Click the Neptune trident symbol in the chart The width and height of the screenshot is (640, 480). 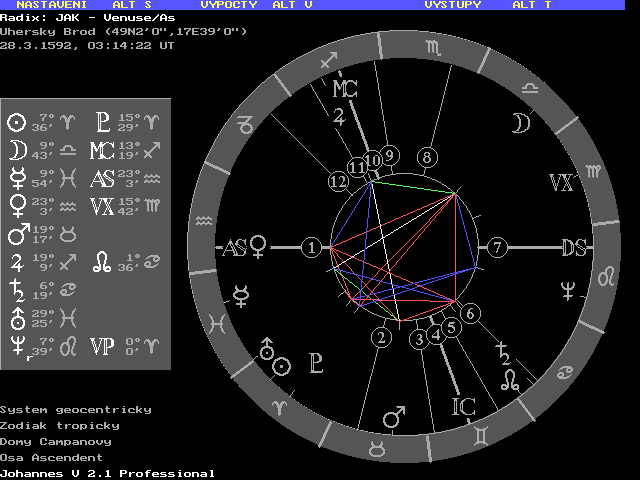click(x=569, y=293)
